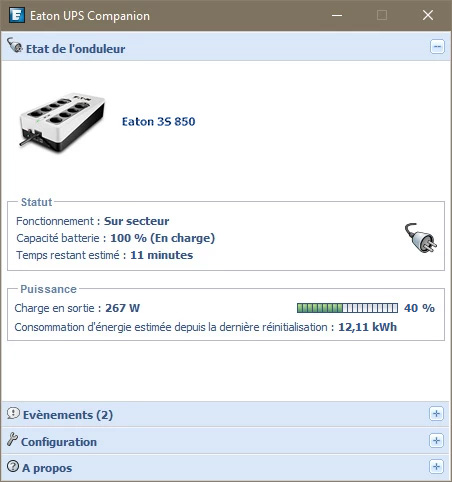Close the Eaton UPS Companion window
This screenshot has height=482, width=452.
pyautogui.click(x=428, y=15)
